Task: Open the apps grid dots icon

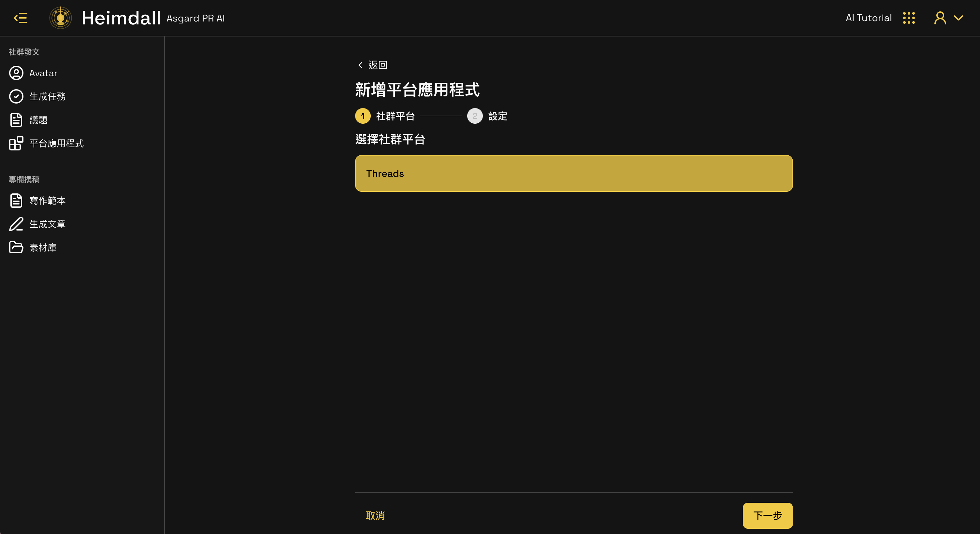Action: pyautogui.click(x=909, y=18)
